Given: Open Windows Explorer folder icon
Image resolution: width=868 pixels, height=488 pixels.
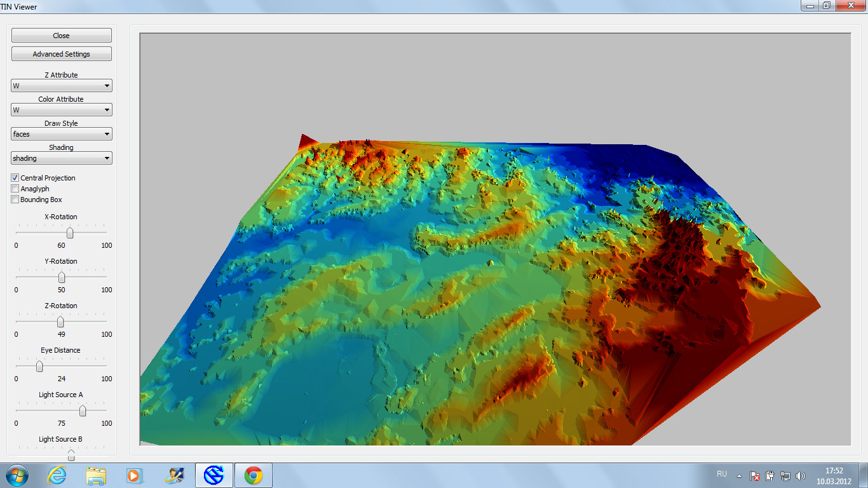Looking at the screenshot, I should coord(96,475).
